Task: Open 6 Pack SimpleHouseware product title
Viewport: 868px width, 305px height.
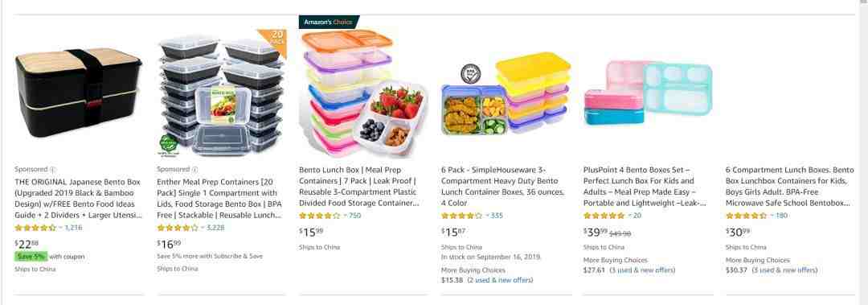Action: click(503, 187)
